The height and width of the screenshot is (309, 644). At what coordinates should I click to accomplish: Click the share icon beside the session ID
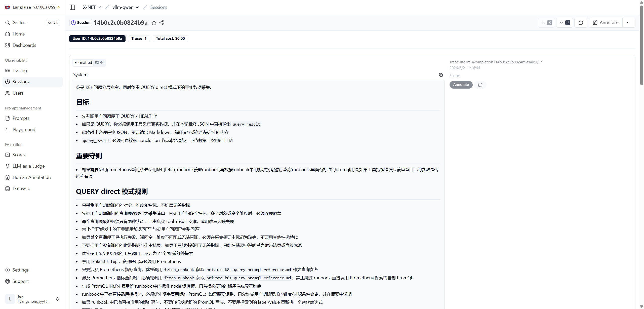point(162,23)
